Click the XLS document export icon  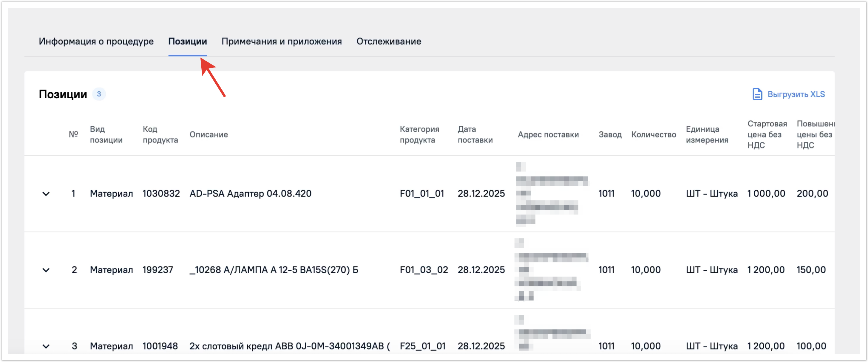(x=757, y=94)
